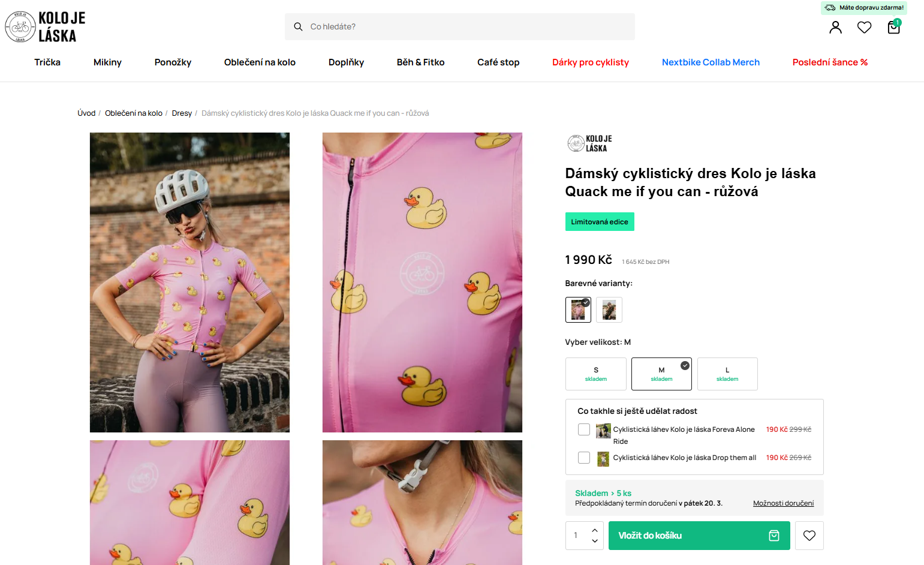Decrease quantity with the down arrow
Viewport: 924px width, 565px height.
pos(594,542)
